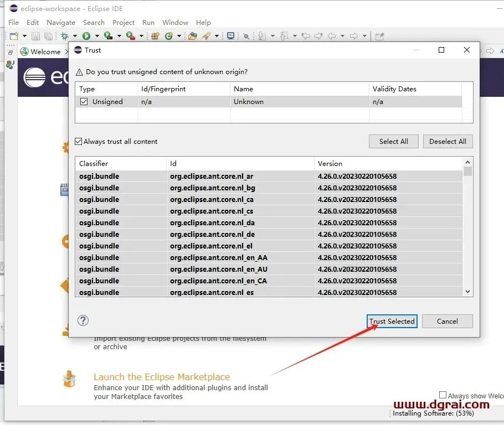Image resolution: width=504 pixels, height=425 pixels.
Task: Click the Classifier column header
Action: tap(121, 163)
